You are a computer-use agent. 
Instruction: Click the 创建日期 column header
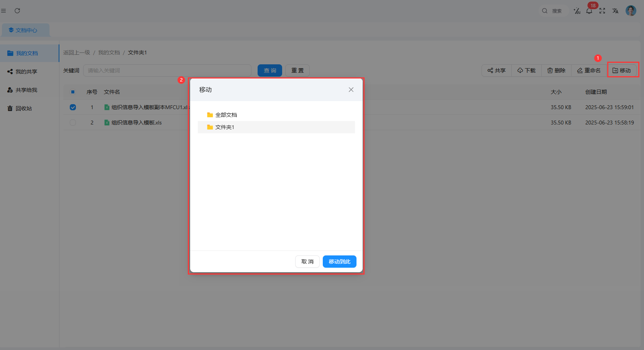[x=596, y=92]
